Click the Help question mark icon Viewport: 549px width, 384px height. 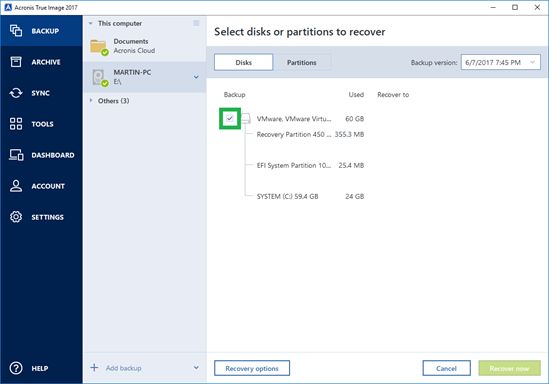tap(16, 368)
